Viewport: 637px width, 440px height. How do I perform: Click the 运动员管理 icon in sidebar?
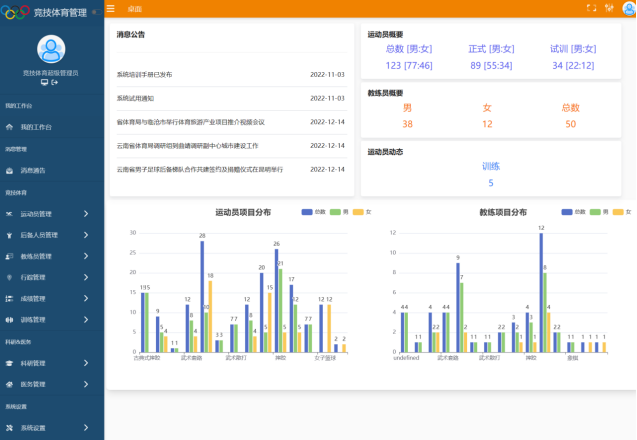point(9,214)
